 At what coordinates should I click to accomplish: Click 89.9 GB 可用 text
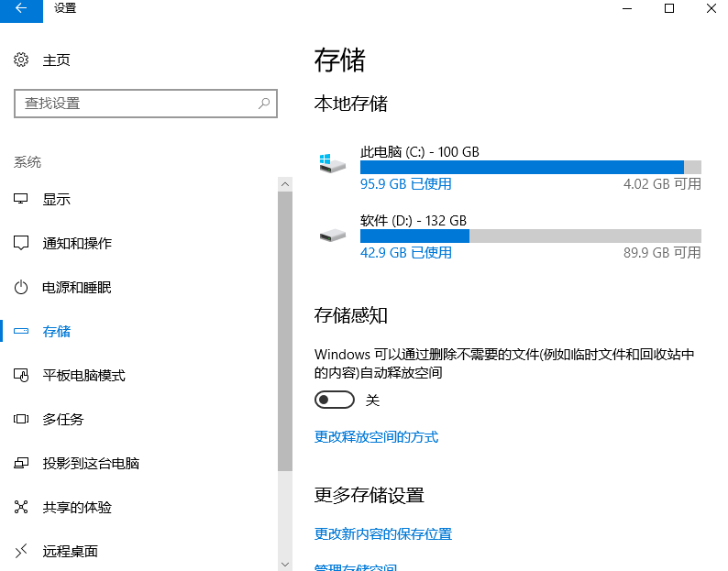[x=662, y=253]
